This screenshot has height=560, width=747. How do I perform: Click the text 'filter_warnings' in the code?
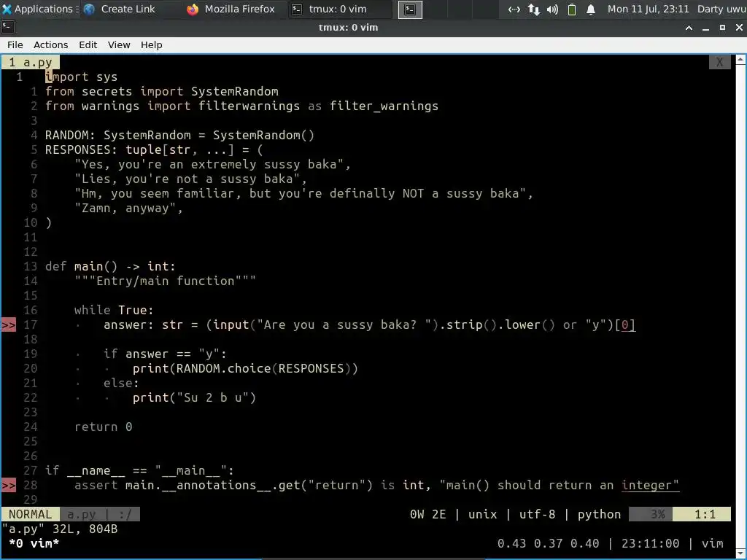[x=384, y=106]
